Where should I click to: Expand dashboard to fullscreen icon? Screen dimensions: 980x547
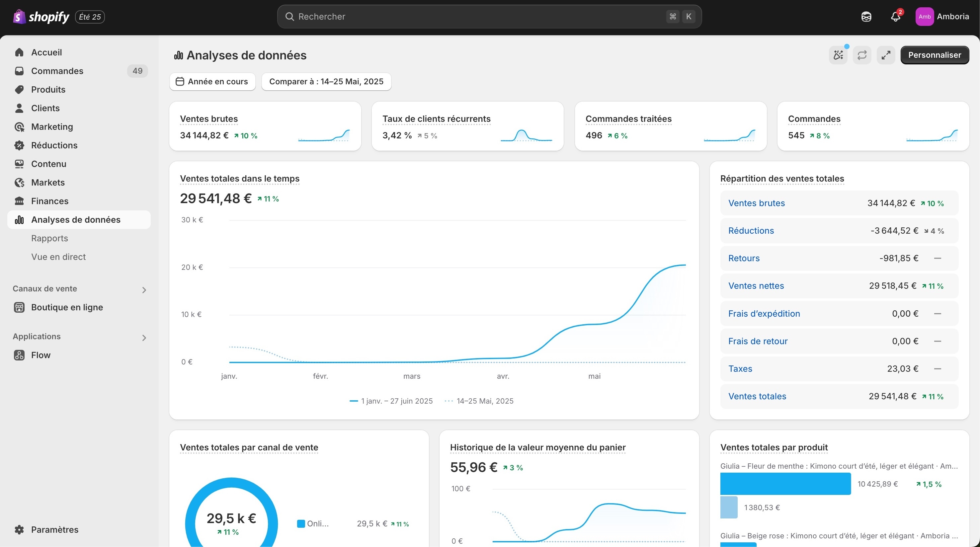coord(886,55)
